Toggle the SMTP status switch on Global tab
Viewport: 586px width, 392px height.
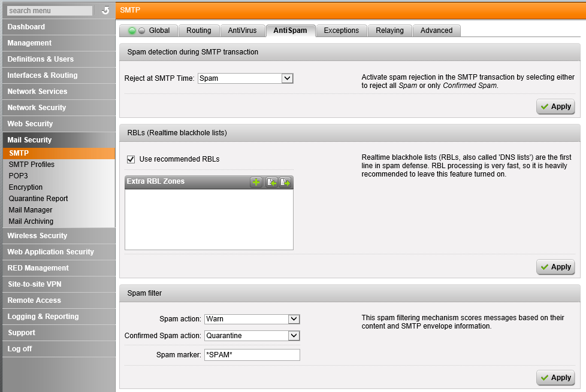tap(137, 31)
